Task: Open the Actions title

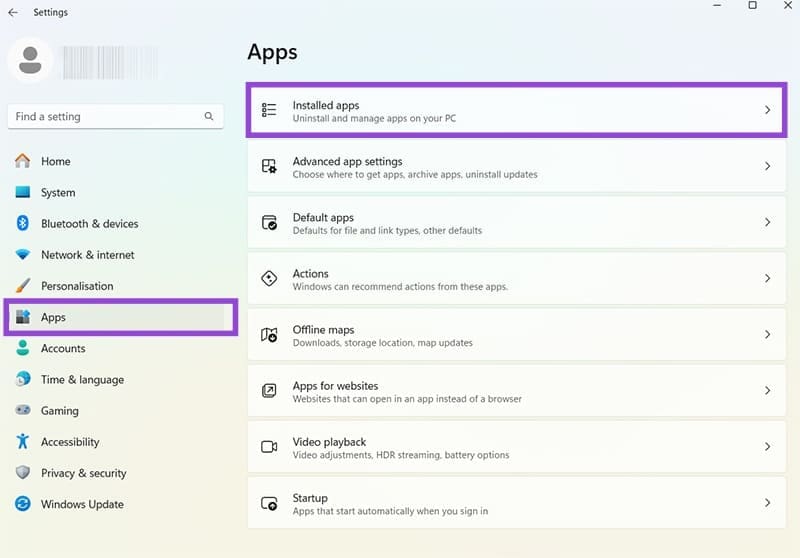Action: tap(310, 273)
